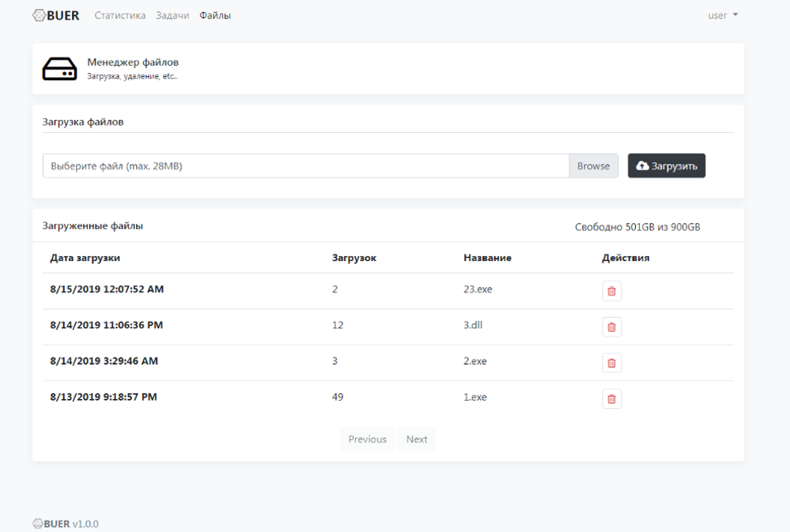
Task: Open the Статистика navigation tab
Action: pyautogui.click(x=120, y=15)
